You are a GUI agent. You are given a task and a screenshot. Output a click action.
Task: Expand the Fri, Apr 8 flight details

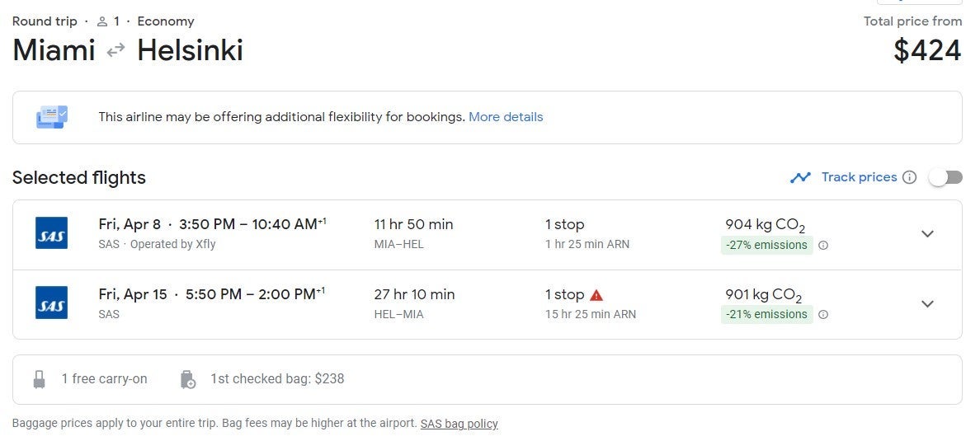tap(927, 234)
